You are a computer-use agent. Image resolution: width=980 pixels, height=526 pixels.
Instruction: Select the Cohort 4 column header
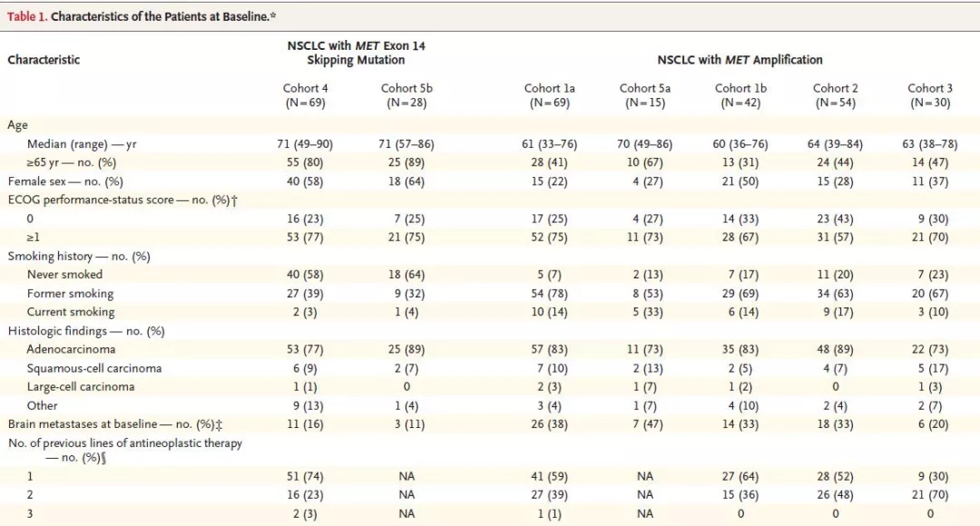click(305, 95)
